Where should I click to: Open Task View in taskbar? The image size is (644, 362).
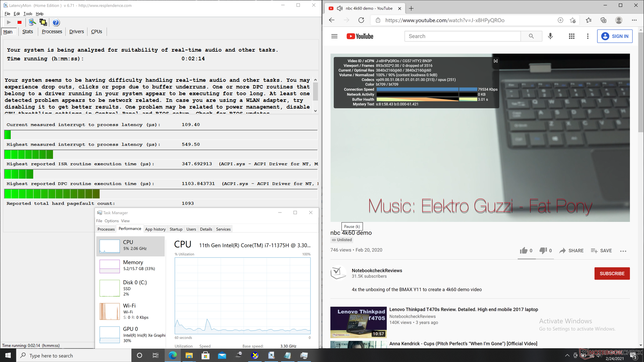(x=155, y=355)
